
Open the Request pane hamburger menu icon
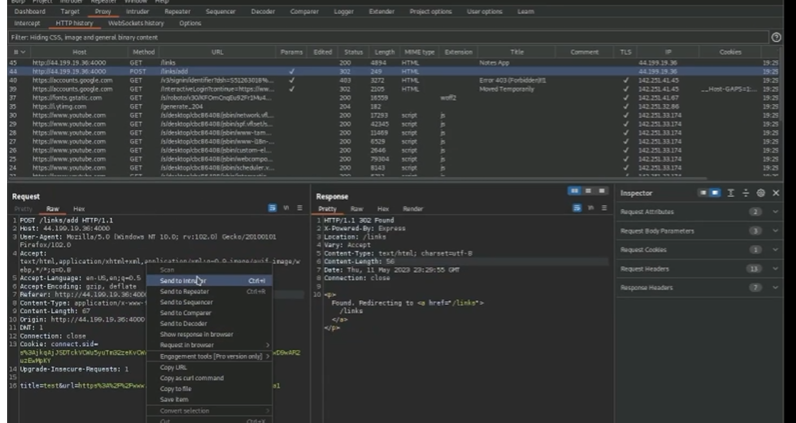(299, 208)
